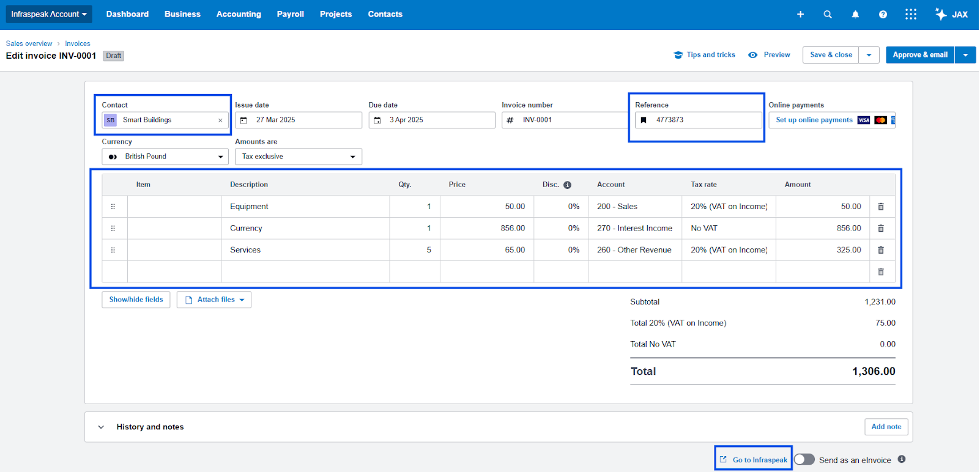The width and height of the screenshot is (980, 472).
Task: Open the JAX assistant
Action: tap(952, 14)
